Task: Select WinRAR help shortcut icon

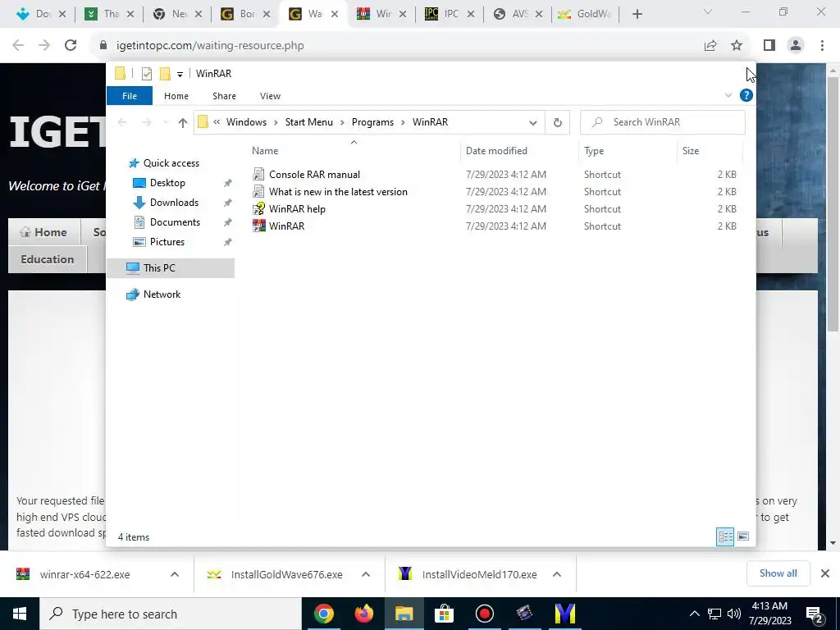Action: click(258, 209)
